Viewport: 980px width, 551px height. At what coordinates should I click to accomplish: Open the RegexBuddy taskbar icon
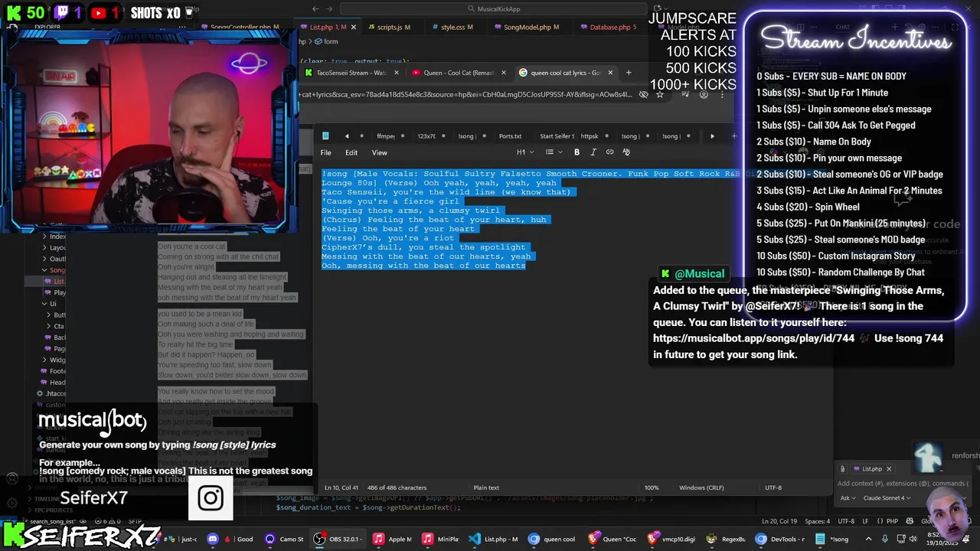coord(725,539)
